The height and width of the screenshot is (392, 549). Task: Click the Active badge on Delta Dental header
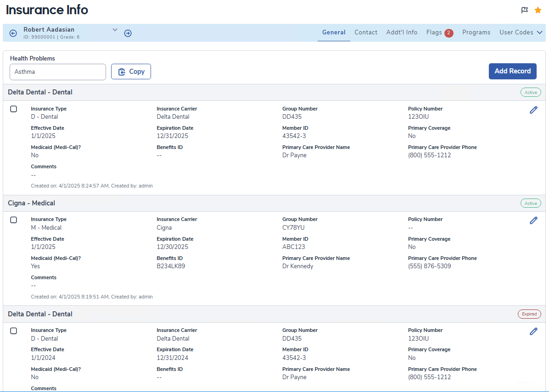(x=531, y=92)
